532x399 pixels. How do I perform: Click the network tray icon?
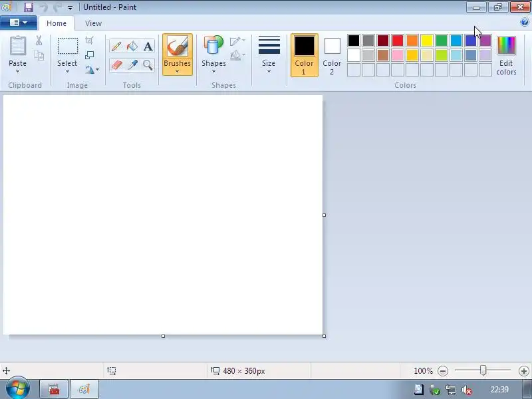451,390
